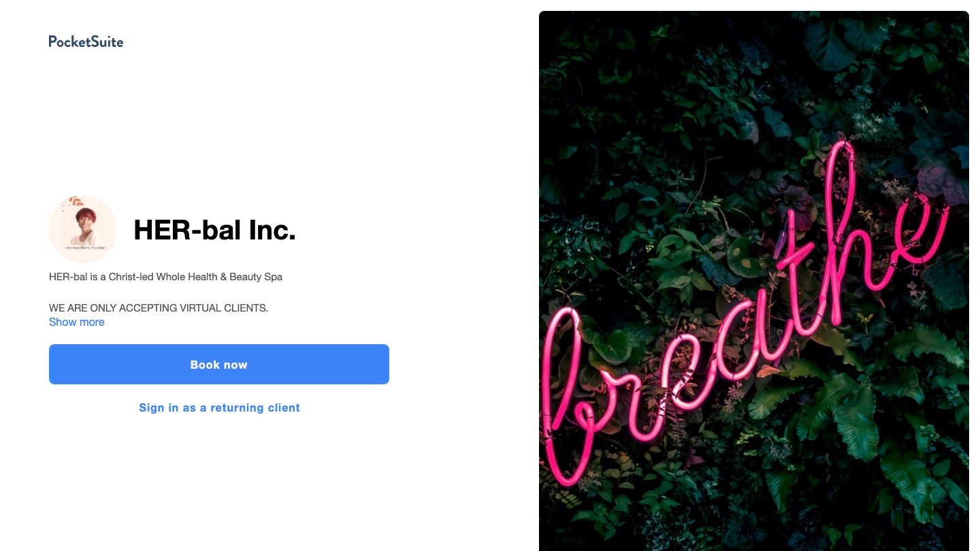Viewport: 980px width, 551px height.
Task: Click the orange leaf decoration on the avatar
Action: click(76, 201)
